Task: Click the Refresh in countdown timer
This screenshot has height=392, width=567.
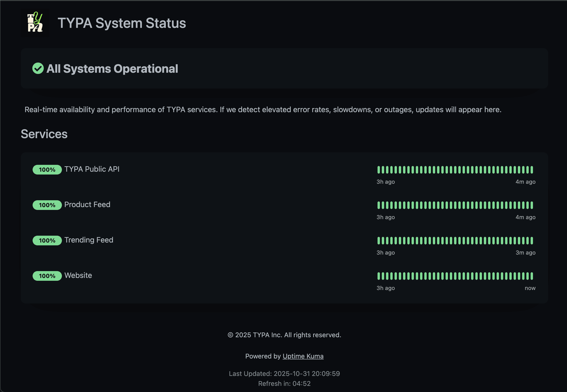Action: 284,384
